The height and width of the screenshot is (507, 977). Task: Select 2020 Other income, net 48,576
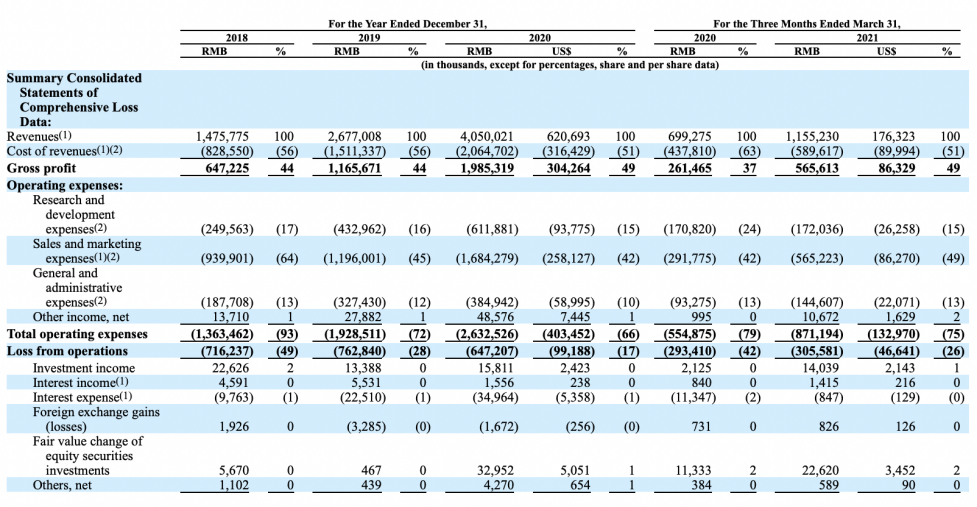tap(495, 317)
